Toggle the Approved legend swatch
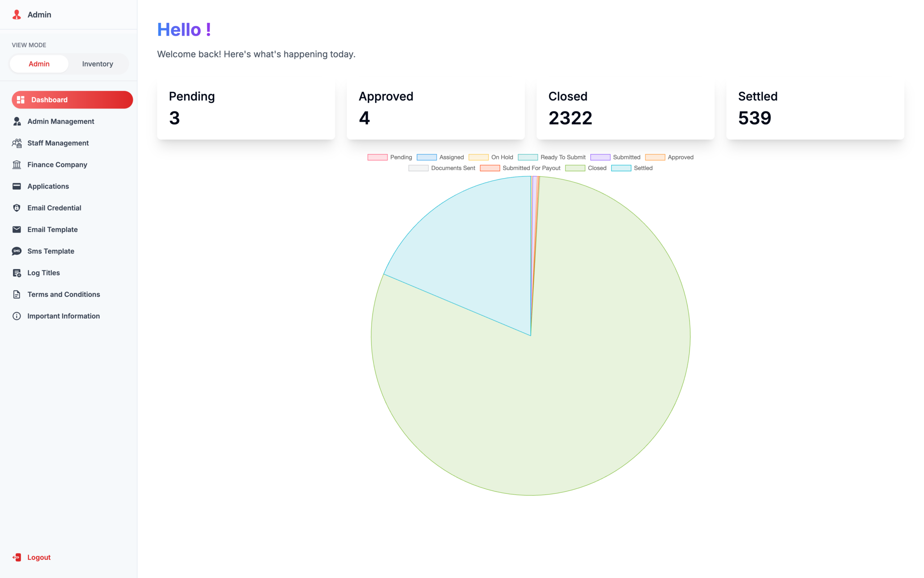This screenshot has height=578, width=924. click(655, 158)
